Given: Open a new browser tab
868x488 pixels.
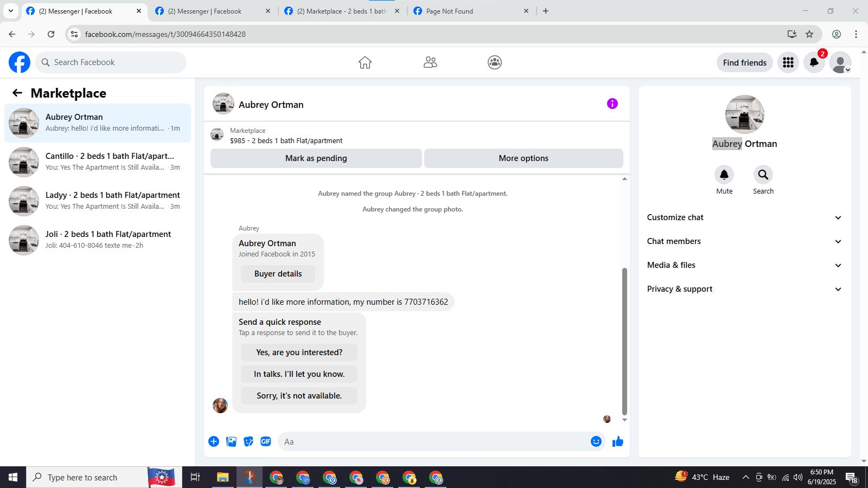Looking at the screenshot, I should pyautogui.click(x=546, y=11).
